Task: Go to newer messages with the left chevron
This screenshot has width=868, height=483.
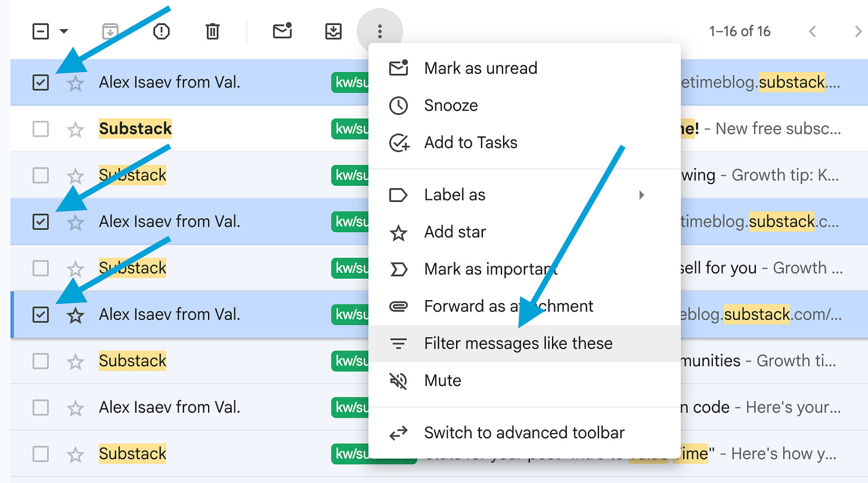Action: point(812,31)
